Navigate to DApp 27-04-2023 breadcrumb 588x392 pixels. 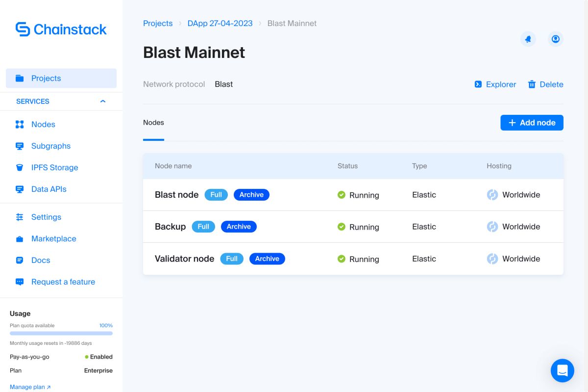[x=220, y=23]
